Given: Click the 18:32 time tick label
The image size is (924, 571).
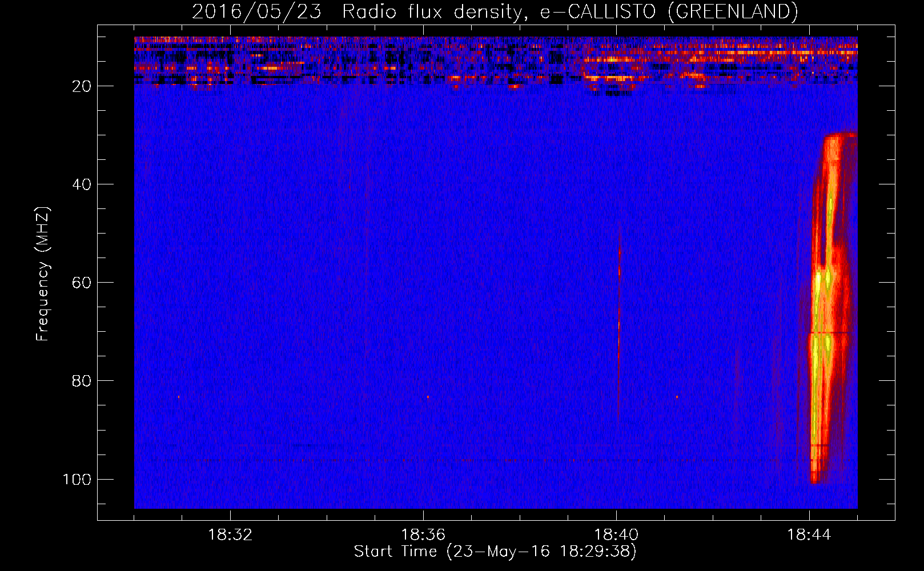Looking at the screenshot, I should [230, 535].
